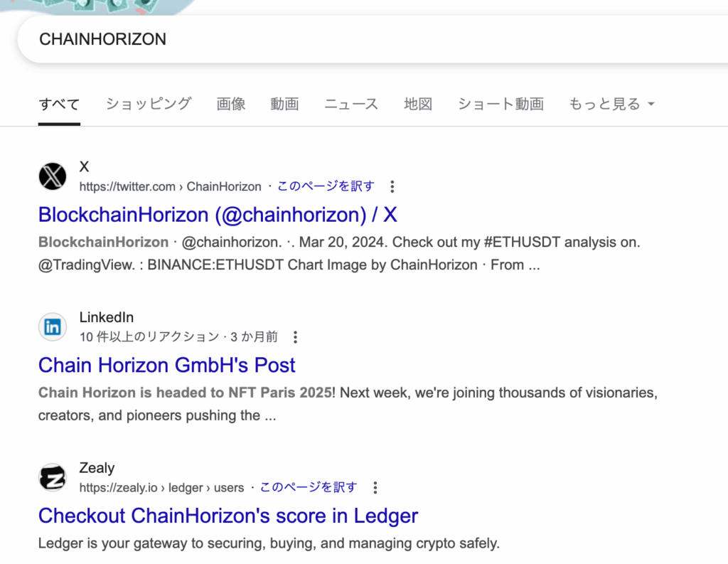This screenshot has height=564, width=728.
Task: Switch to the 地図 tab
Action: 418,104
